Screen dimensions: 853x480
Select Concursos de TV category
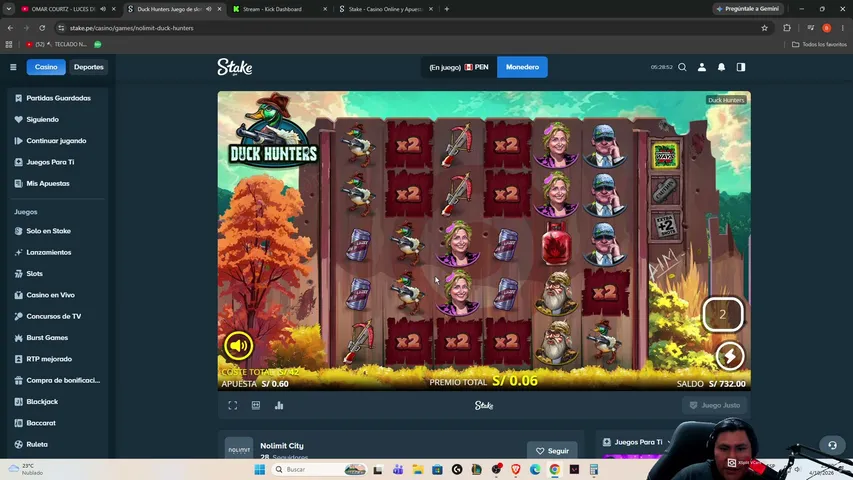54,316
